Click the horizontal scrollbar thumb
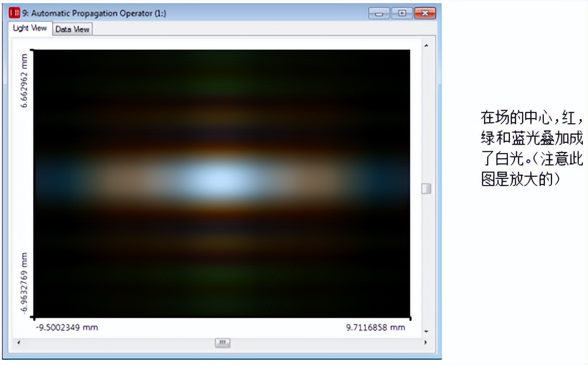588x365 pixels. [x=222, y=342]
